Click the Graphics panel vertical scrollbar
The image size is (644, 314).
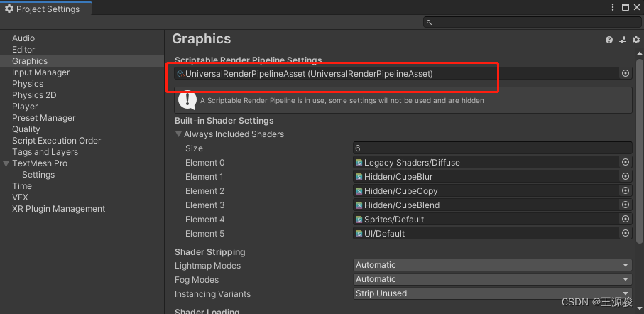(x=639, y=150)
